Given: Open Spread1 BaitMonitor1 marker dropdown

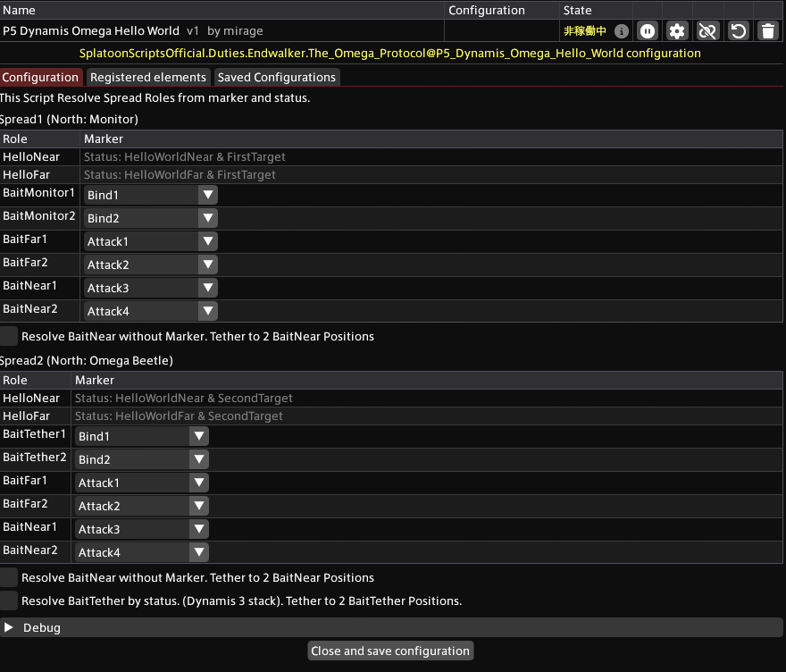Looking at the screenshot, I should click(x=150, y=195).
